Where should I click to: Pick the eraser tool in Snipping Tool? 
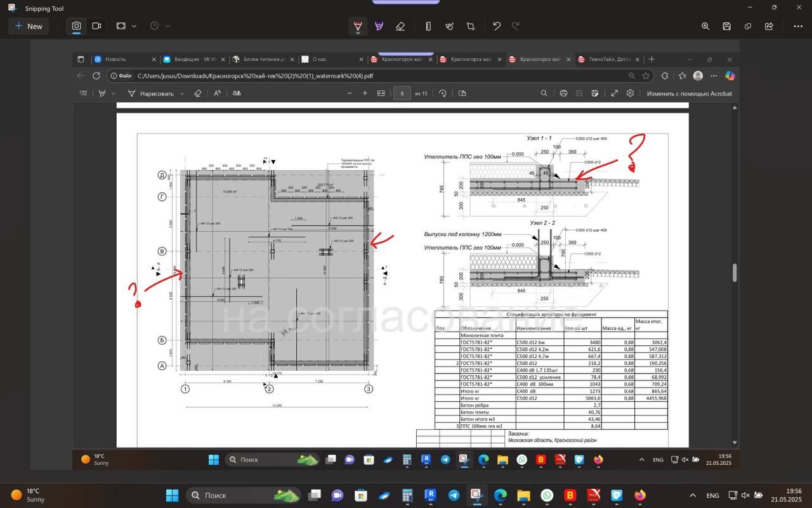click(400, 26)
